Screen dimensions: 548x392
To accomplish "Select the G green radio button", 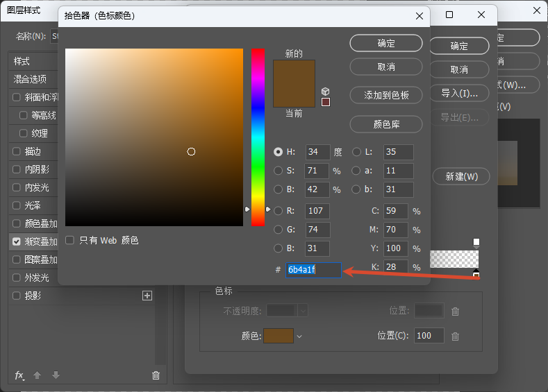I will 279,230.
